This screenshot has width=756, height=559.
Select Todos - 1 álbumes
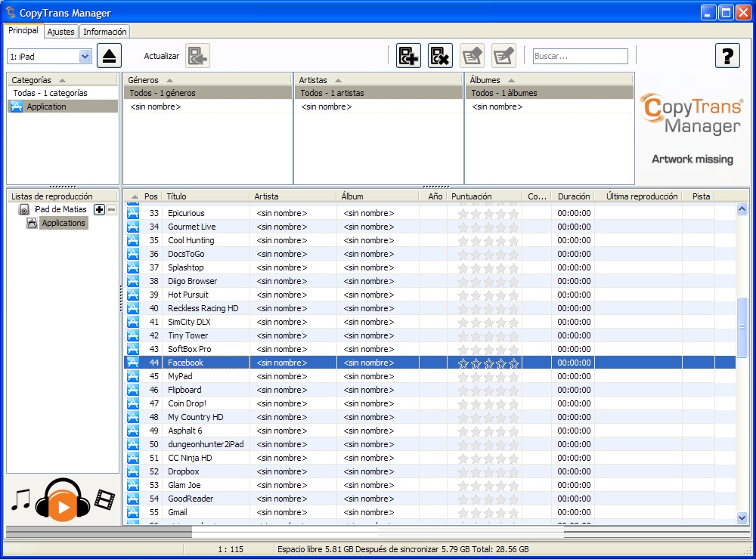549,93
